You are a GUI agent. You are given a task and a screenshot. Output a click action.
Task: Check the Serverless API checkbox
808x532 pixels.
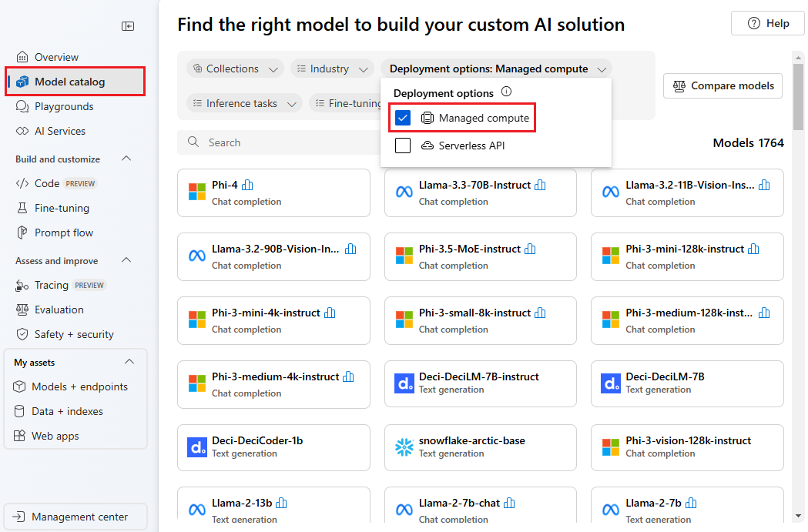tap(402, 146)
